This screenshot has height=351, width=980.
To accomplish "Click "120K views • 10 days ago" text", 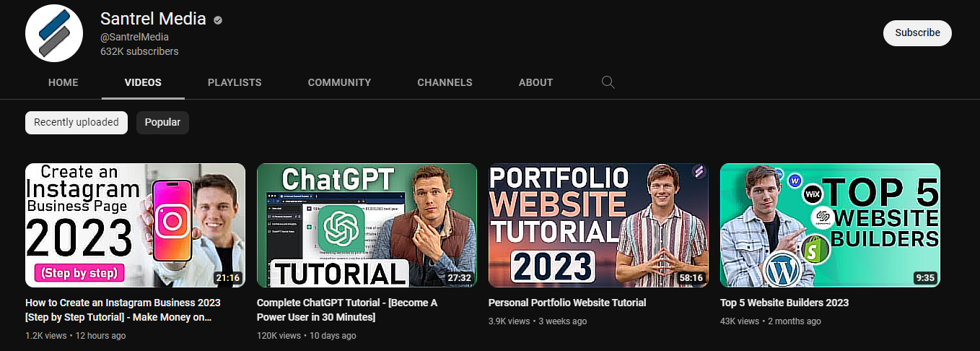I will pyautogui.click(x=307, y=336).
